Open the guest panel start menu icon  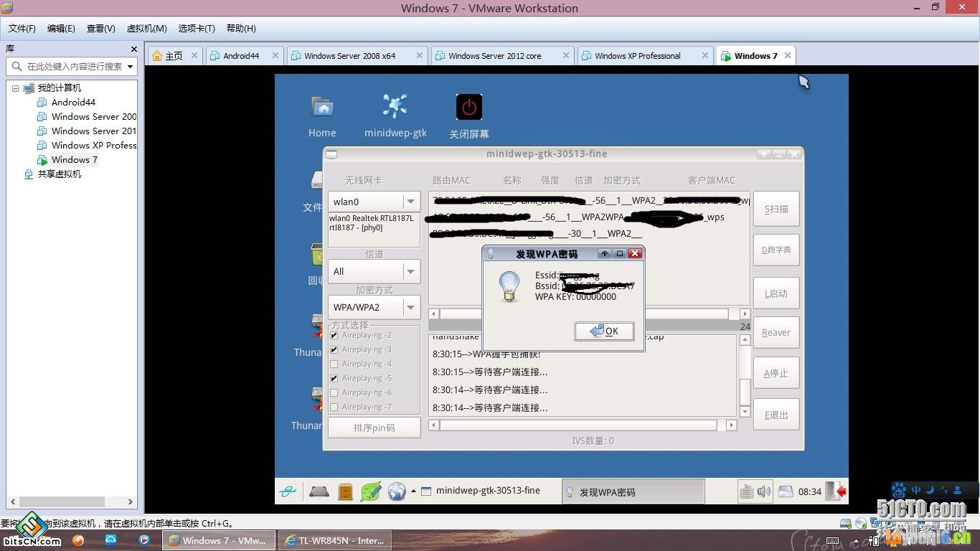pyautogui.click(x=288, y=491)
